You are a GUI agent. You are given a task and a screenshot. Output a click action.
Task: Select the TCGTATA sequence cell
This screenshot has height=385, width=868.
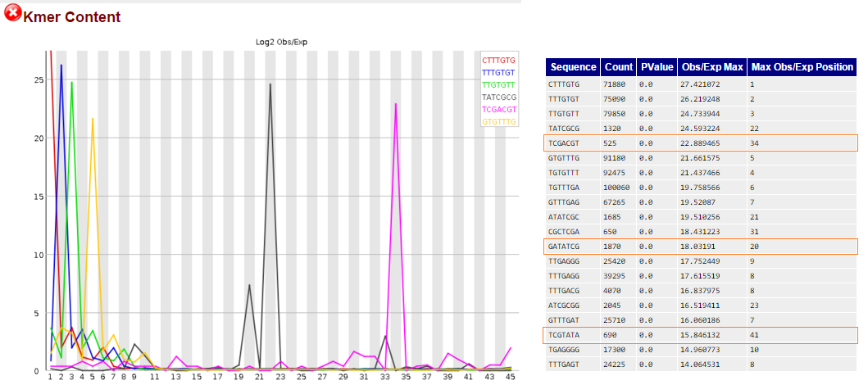573,335
